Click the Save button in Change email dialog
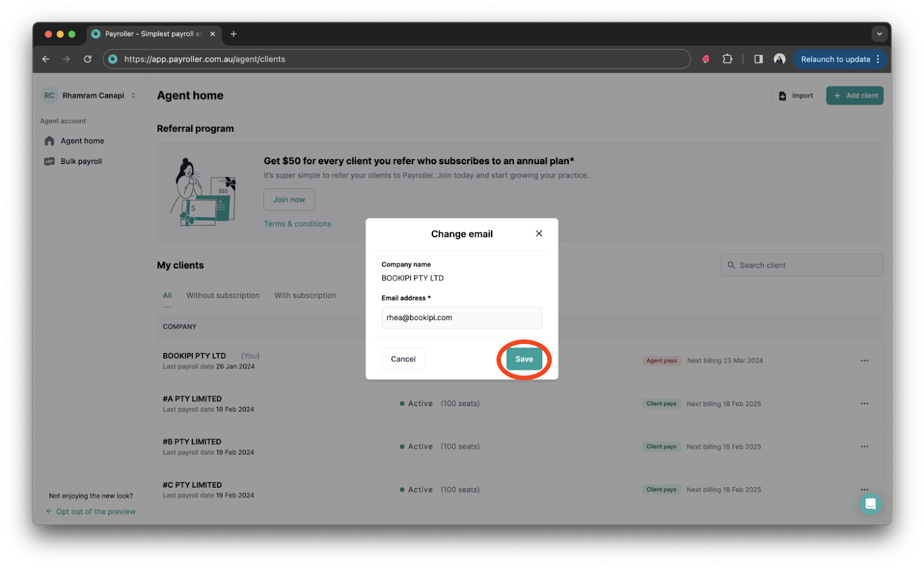This screenshot has width=924, height=568. pyautogui.click(x=524, y=359)
